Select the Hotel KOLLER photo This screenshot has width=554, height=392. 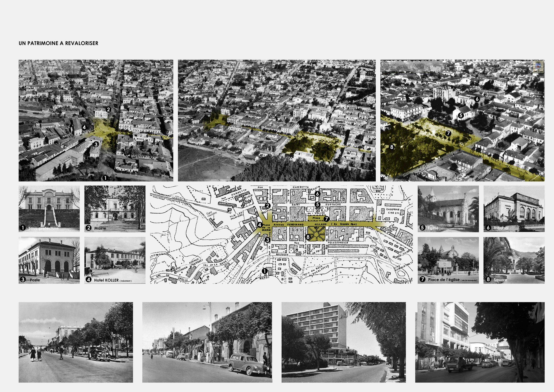[x=115, y=260]
